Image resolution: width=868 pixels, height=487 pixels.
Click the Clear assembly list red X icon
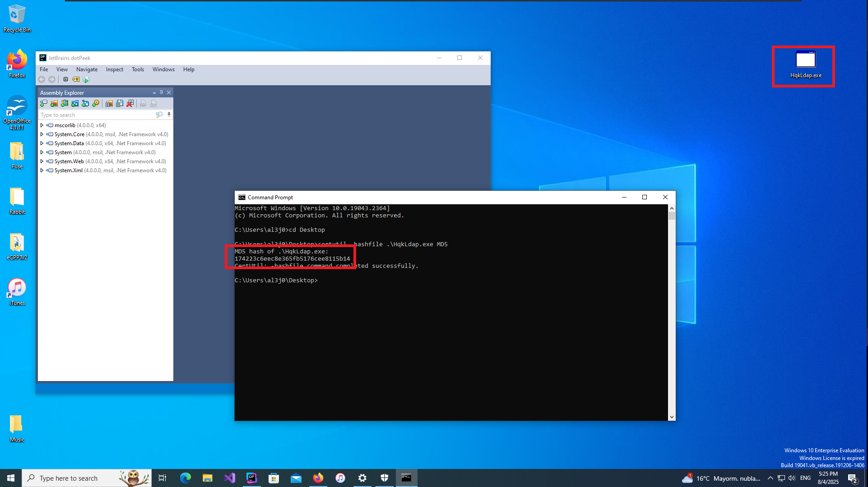coord(130,104)
